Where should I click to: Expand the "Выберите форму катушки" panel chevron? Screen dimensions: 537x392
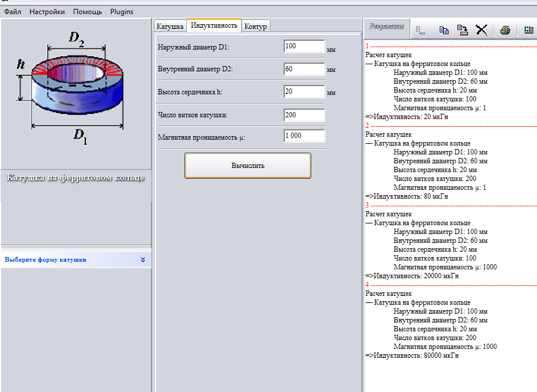(143, 259)
